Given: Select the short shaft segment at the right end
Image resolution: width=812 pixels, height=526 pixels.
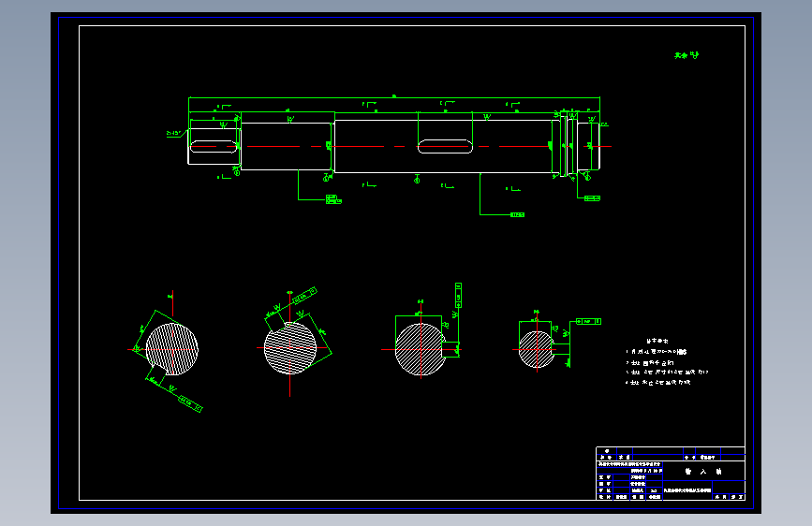Looking at the screenshot, I should coord(588,147).
